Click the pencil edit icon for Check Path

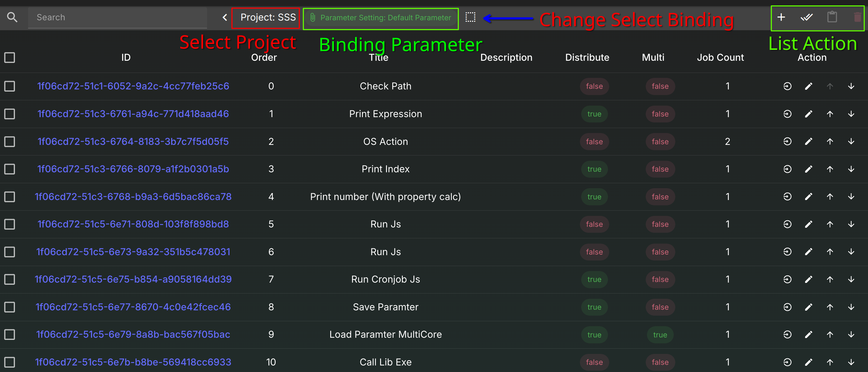(x=808, y=87)
